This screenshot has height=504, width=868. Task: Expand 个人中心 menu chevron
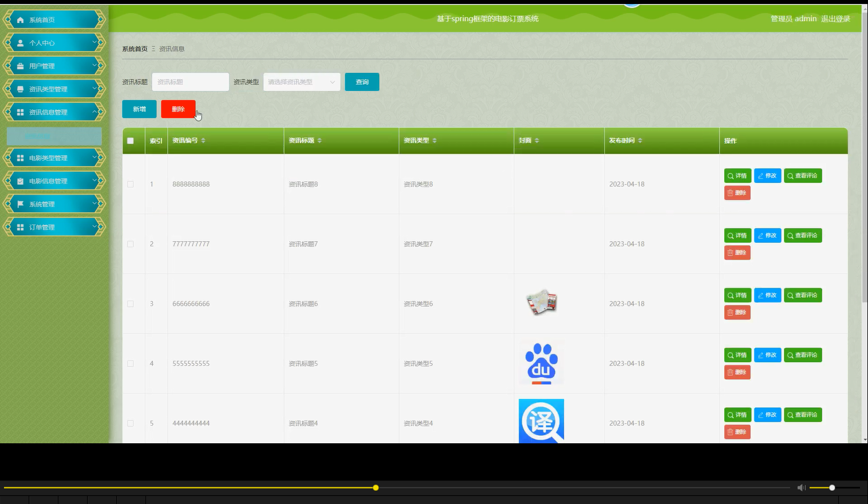click(94, 42)
